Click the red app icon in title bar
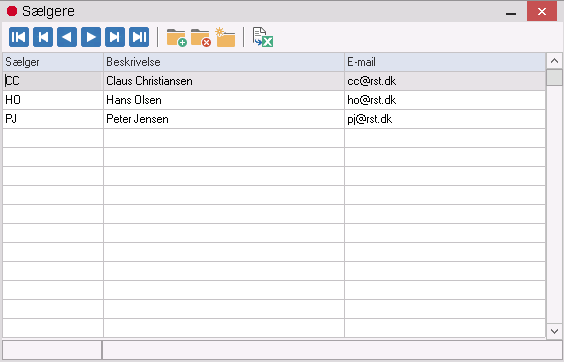The height and width of the screenshot is (362, 564). point(12,11)
